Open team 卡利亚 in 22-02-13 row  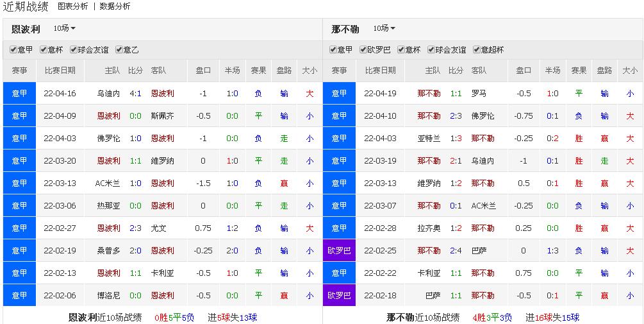pyautogui.click(x=162, y=273)
